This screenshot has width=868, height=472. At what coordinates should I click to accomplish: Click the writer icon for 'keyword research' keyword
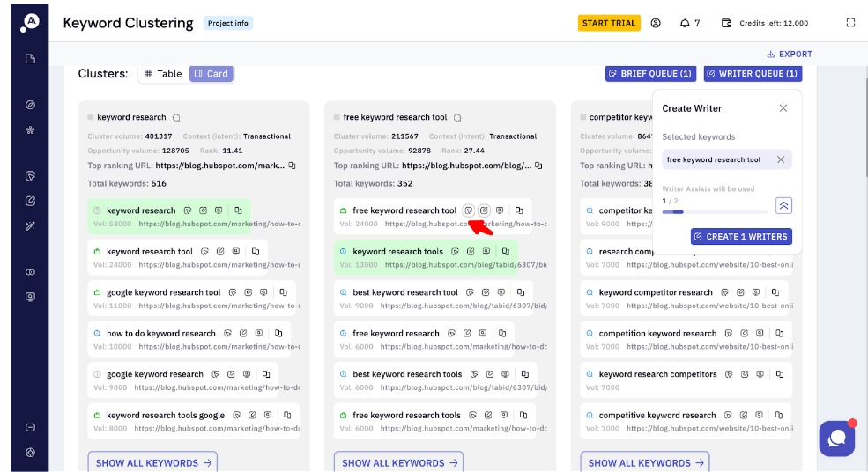tap(204, 210)
